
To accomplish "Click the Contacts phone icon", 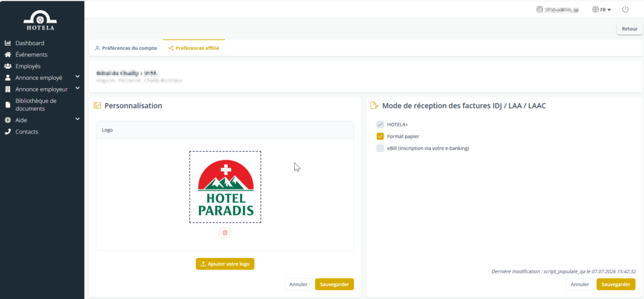I will click(x=8, y=132).
